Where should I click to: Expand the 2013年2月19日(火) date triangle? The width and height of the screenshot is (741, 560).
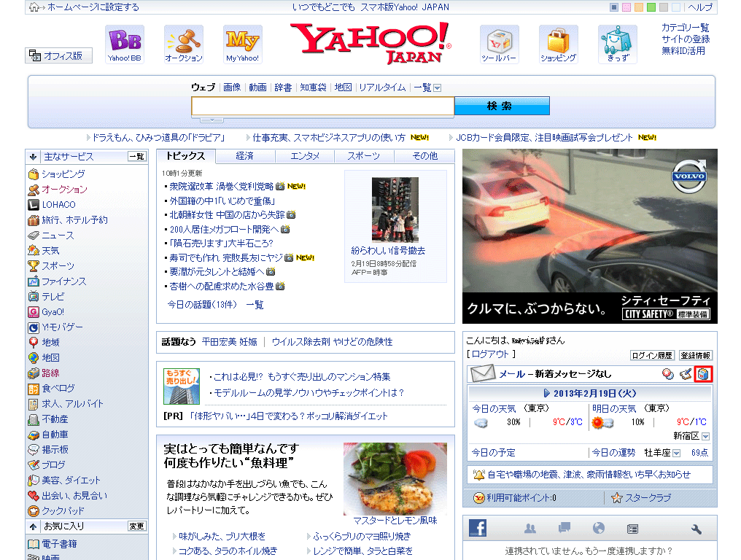(x=547, y=393)
